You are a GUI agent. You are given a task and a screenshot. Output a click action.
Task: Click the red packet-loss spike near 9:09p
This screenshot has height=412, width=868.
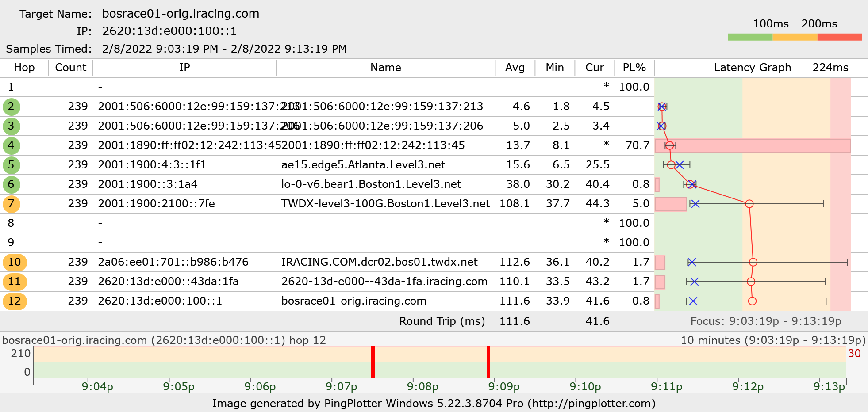pyautogui.click(x=488, y=362)
